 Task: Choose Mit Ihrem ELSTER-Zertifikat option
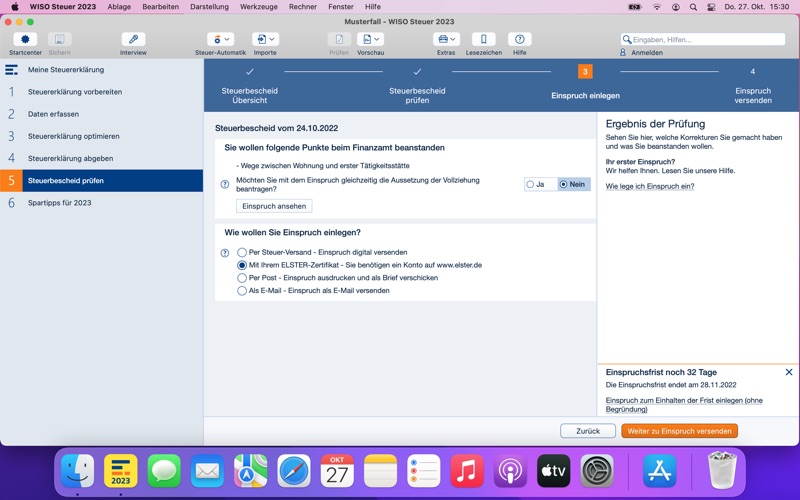click(x=242, y=265)
